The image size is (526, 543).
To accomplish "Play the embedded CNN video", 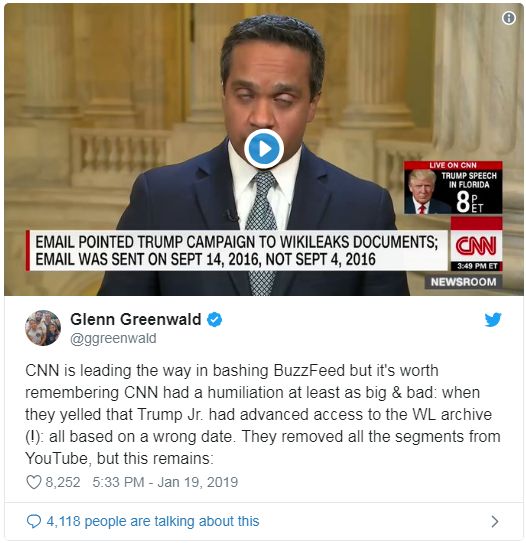I will click(264, 149).
